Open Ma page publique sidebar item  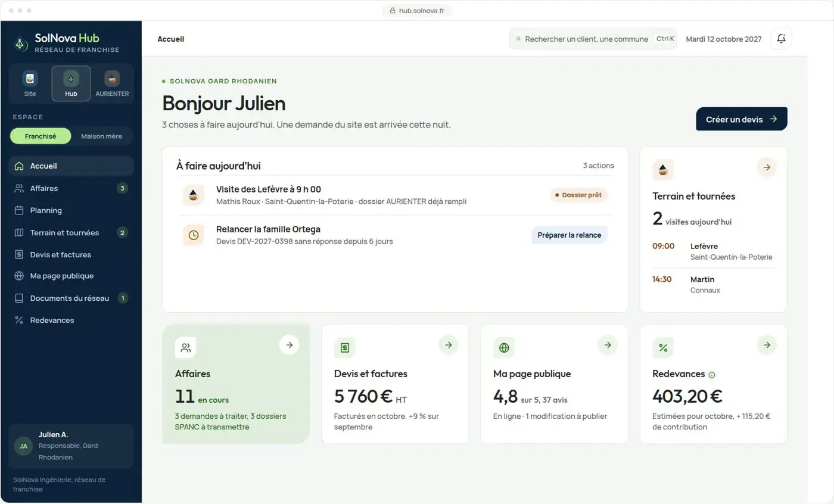tap(71, 276)
